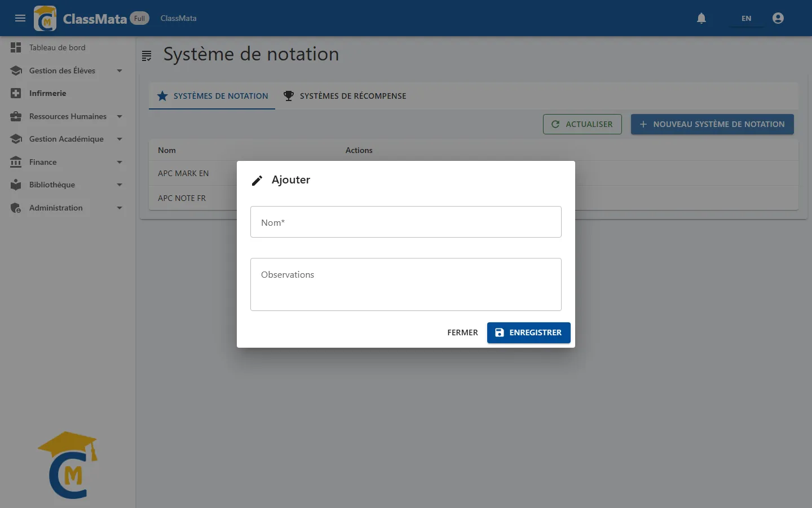Close the dialog with Fermer

tap(462, 332)
